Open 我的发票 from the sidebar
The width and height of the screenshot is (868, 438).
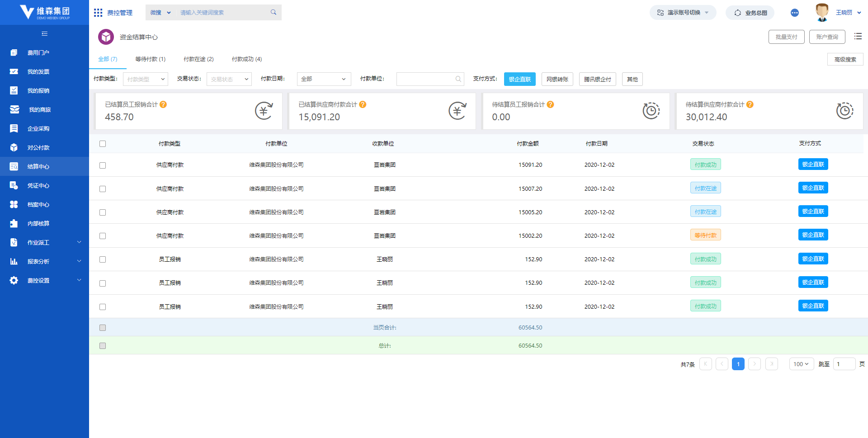[x=38, y=71]
